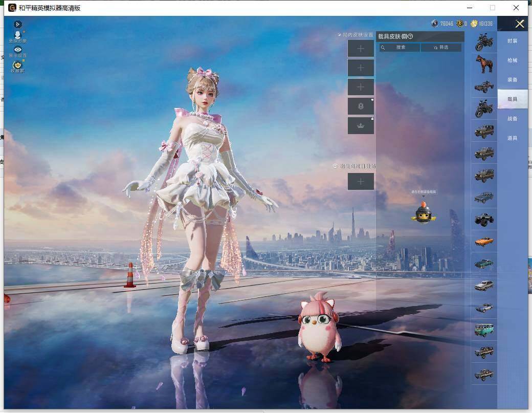Open the 时装 outfits tab

click(513, 41)
